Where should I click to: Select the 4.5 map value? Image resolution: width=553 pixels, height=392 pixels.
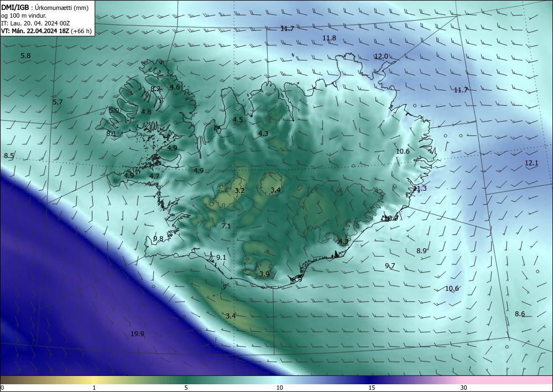[x=238, y=120]
